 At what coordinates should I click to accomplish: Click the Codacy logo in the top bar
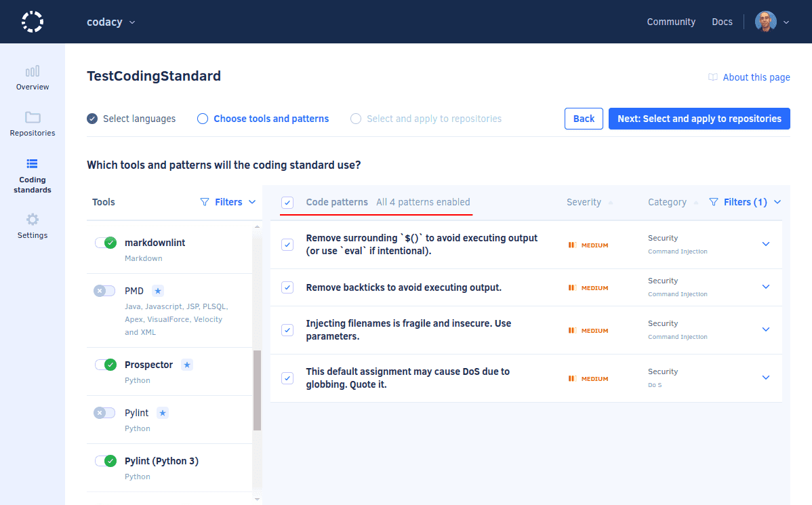[x=32, y=21]
